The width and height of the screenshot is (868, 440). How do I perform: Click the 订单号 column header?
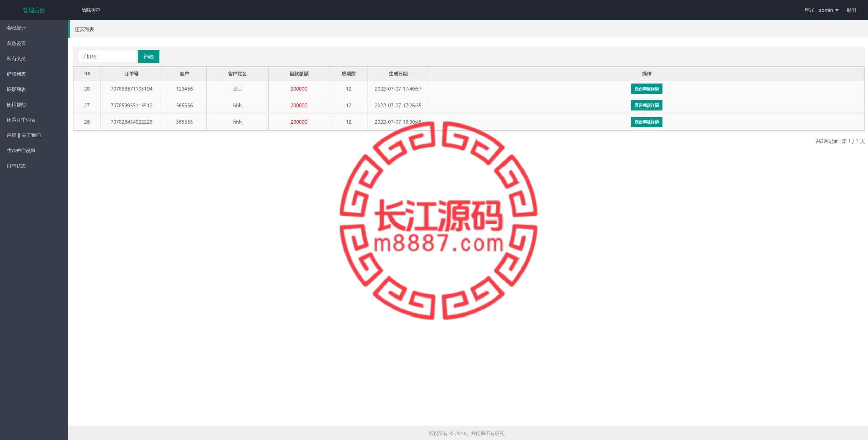(x=131, y=74)
